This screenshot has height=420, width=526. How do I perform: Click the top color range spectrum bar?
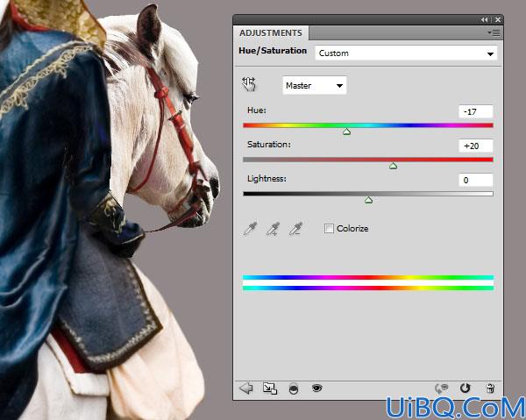point(368,277)
